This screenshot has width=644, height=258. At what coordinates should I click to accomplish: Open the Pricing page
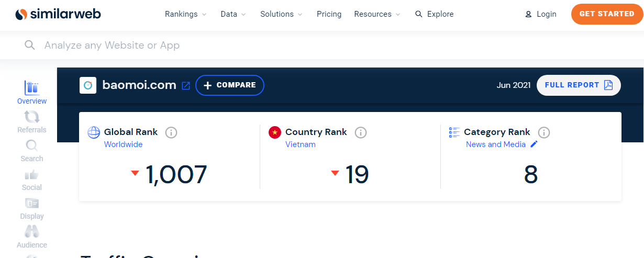329,14
